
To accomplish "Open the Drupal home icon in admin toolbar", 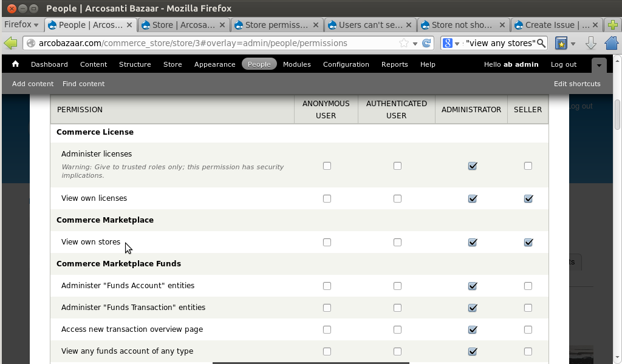I will point(15,64).
